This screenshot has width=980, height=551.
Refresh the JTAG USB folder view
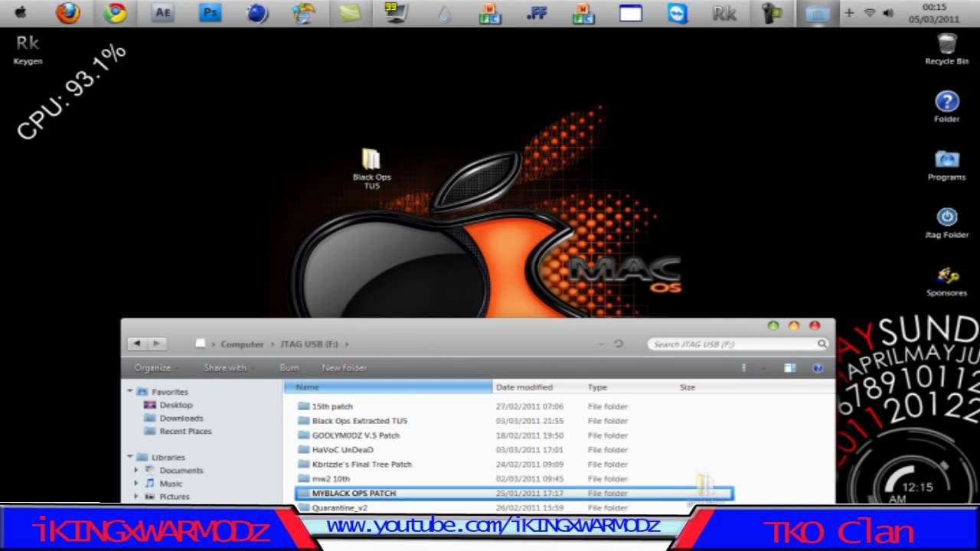pos(619,344)
